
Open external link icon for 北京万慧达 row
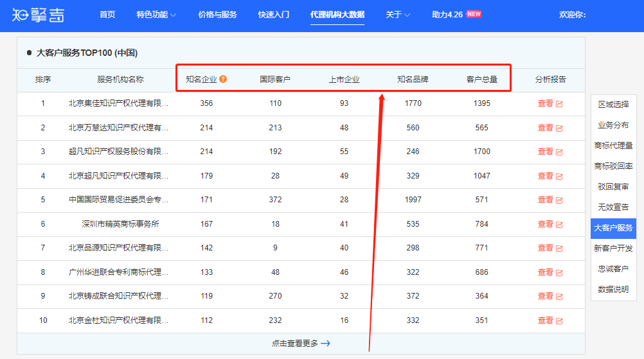pyautogui.click(x=559, y=128)
